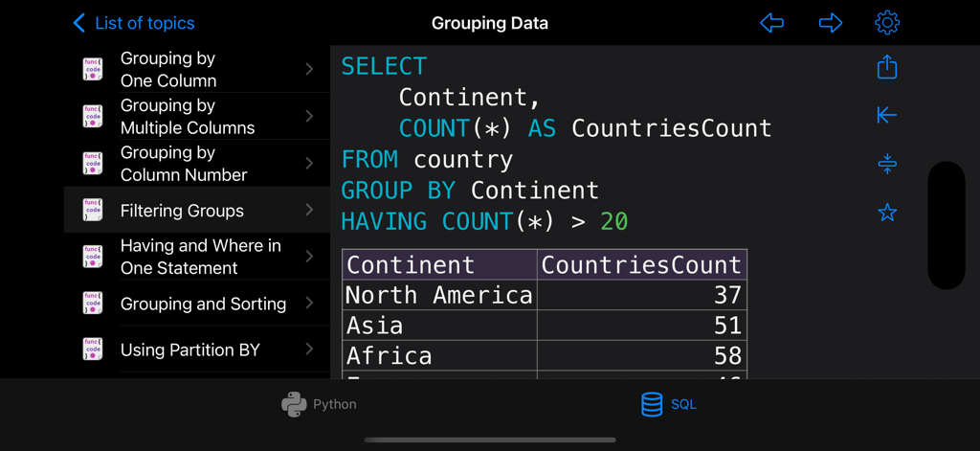The width and height of the screenshot is (980, 451).
Task: Tap the Africa table cell
Action: [x=439, y=355]
